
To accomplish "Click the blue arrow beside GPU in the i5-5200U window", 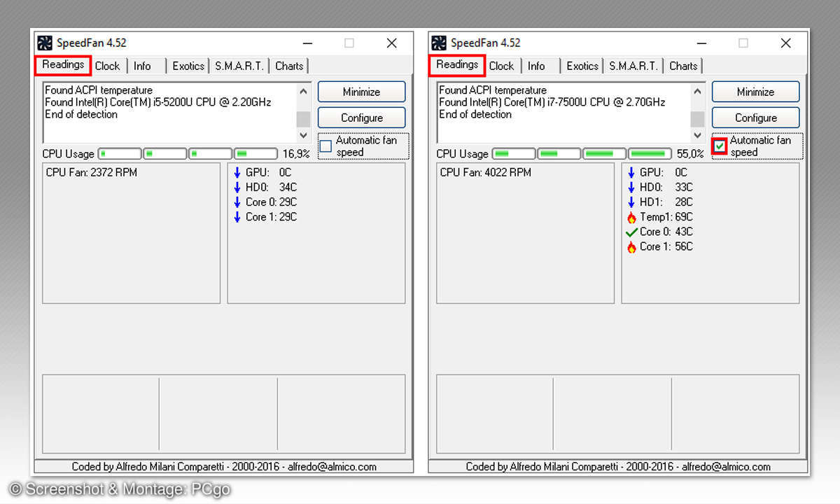I will click(x=237, y=172).
